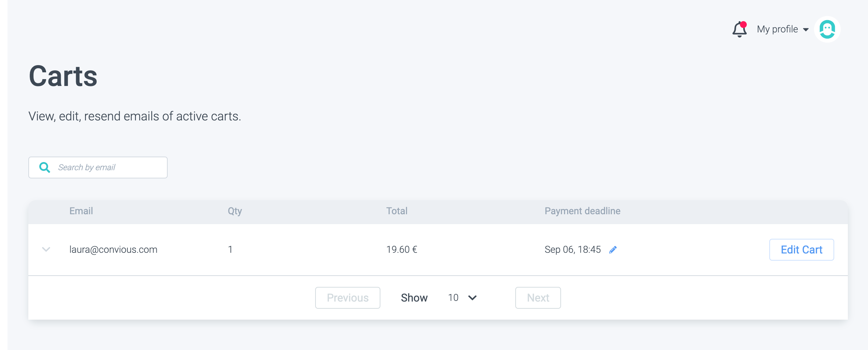Click the Total column header
Screen dimensions: 868x350
397,211
